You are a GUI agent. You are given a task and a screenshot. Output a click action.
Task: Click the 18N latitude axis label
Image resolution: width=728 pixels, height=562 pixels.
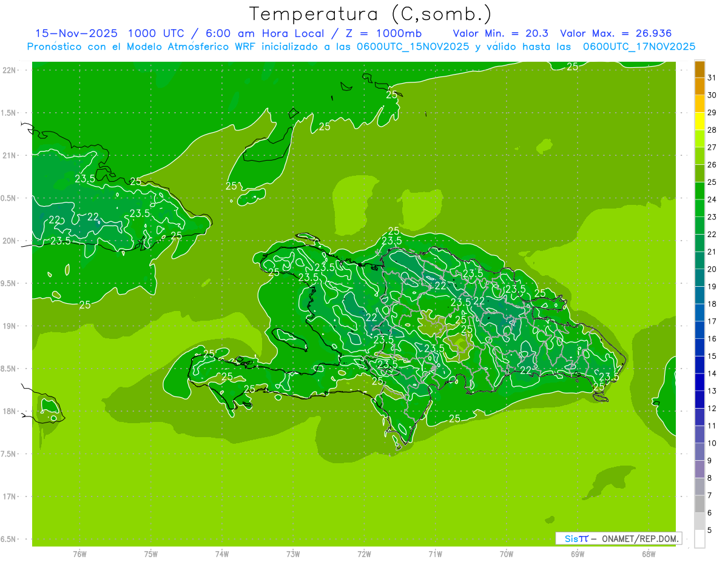pos(10,411)
